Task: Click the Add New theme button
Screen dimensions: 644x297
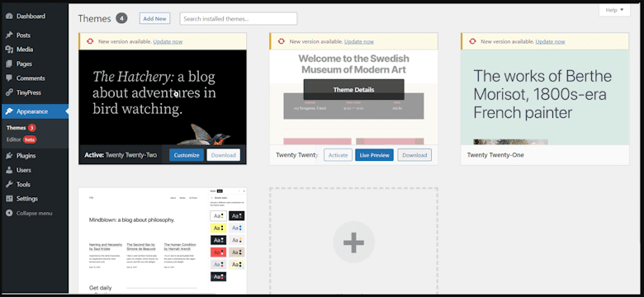Action: (x=154, y=18)
